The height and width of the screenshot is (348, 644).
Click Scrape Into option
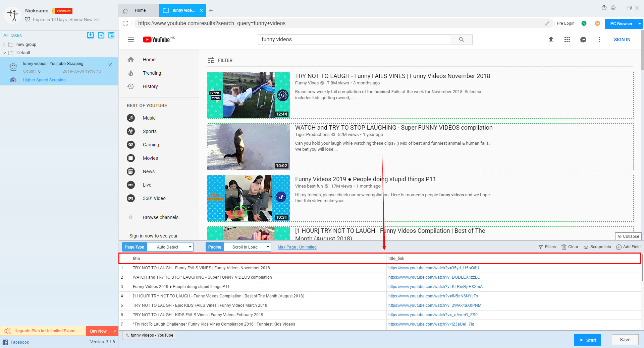coord(597,247)
